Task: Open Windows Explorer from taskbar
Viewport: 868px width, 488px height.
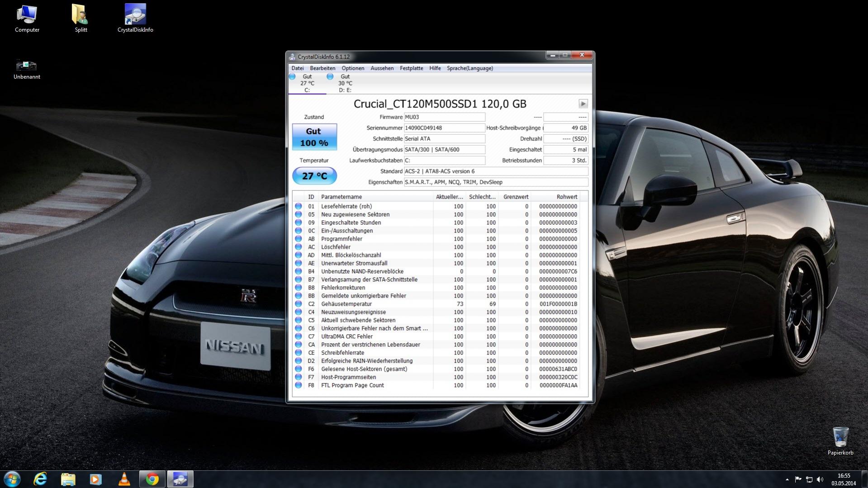Action: tap(68, 479)
